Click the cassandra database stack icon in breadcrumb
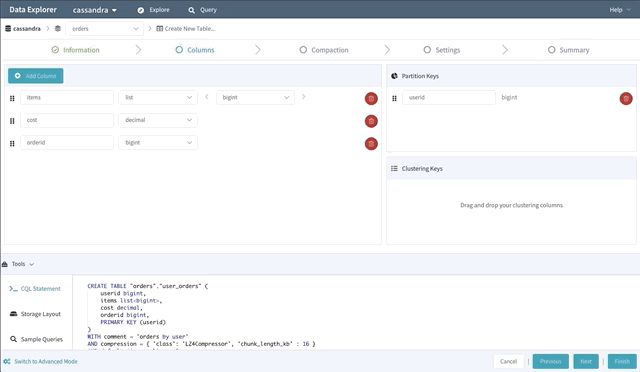Image resolution: width=640 pixels, height=372 pixels. [8, 29]
